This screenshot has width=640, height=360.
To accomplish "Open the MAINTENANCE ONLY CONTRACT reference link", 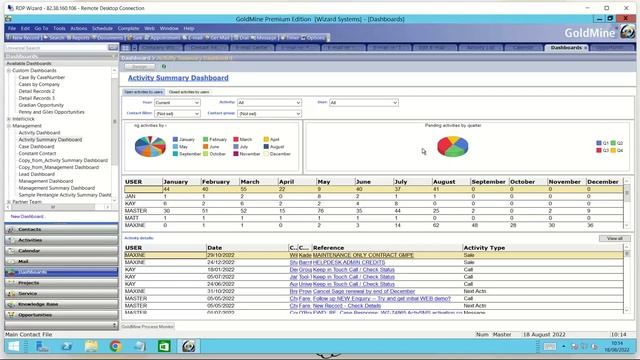I will point(363,255).
